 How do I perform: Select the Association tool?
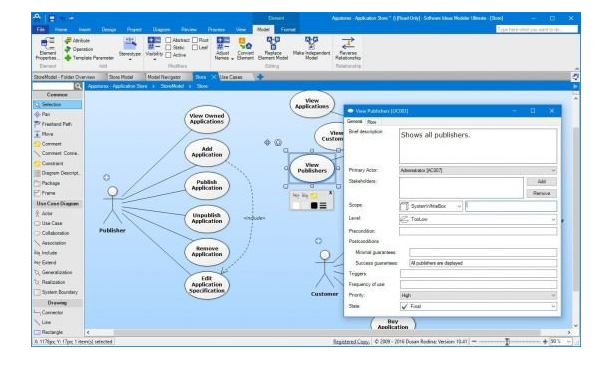tap(58, 243)
